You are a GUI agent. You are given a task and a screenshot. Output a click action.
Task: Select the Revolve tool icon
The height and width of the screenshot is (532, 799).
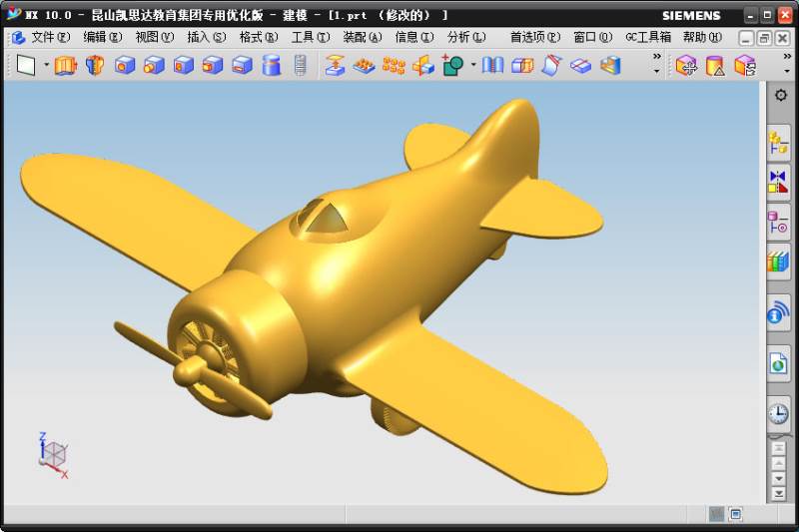point(95,66)
